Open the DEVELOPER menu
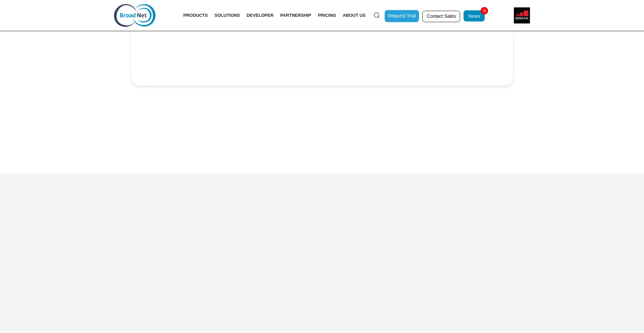644x333 pixels. 260,15
